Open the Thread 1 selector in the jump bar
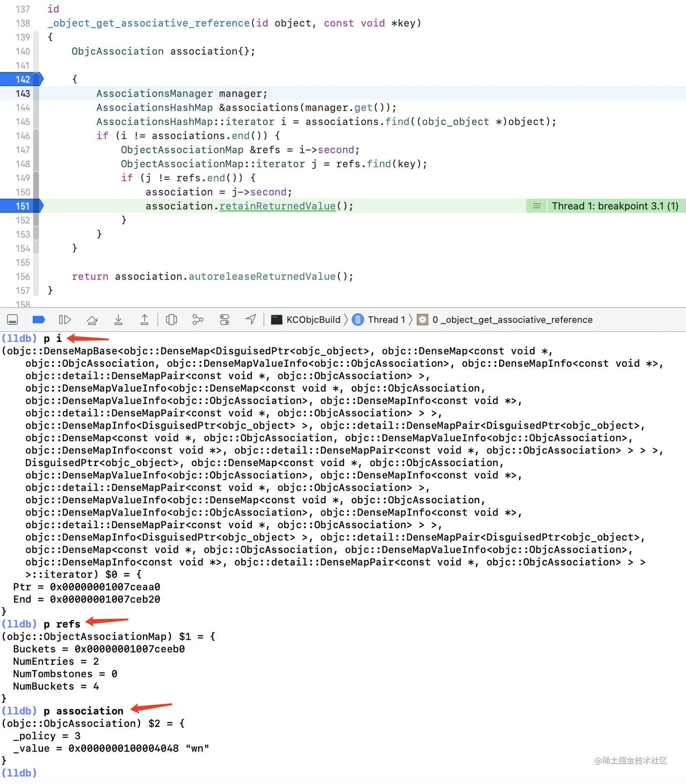 click(x=379, y=320)
